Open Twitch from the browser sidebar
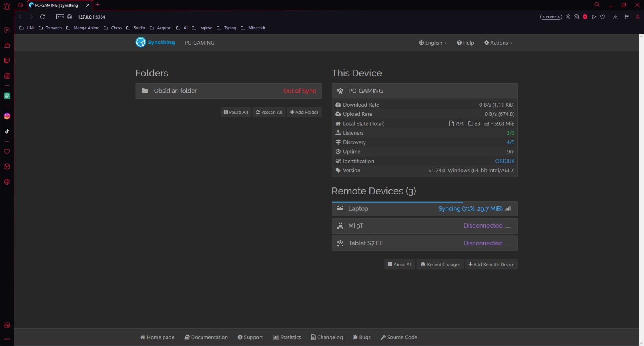The height and width of the screenshot is (346, 644). [x=7, y=60]
